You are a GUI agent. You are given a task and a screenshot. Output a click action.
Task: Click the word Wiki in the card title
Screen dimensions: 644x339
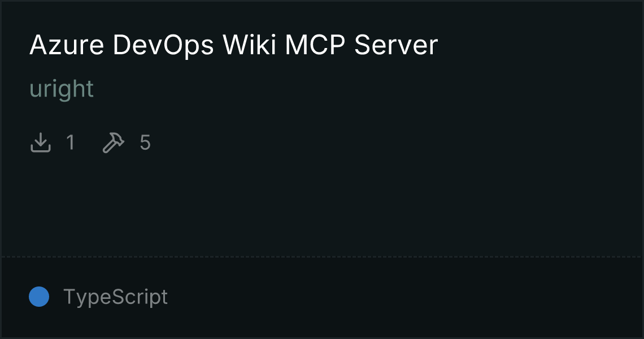point(249,45)
